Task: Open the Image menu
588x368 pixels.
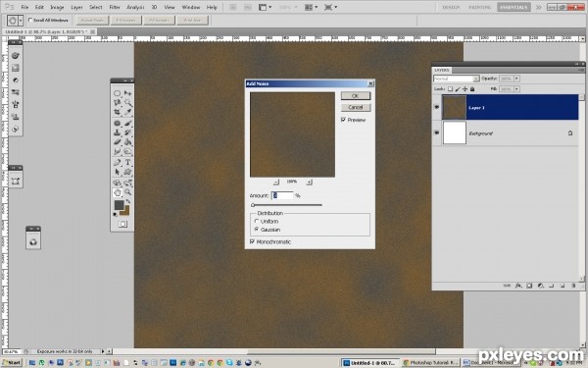Action: click(57, 7)
